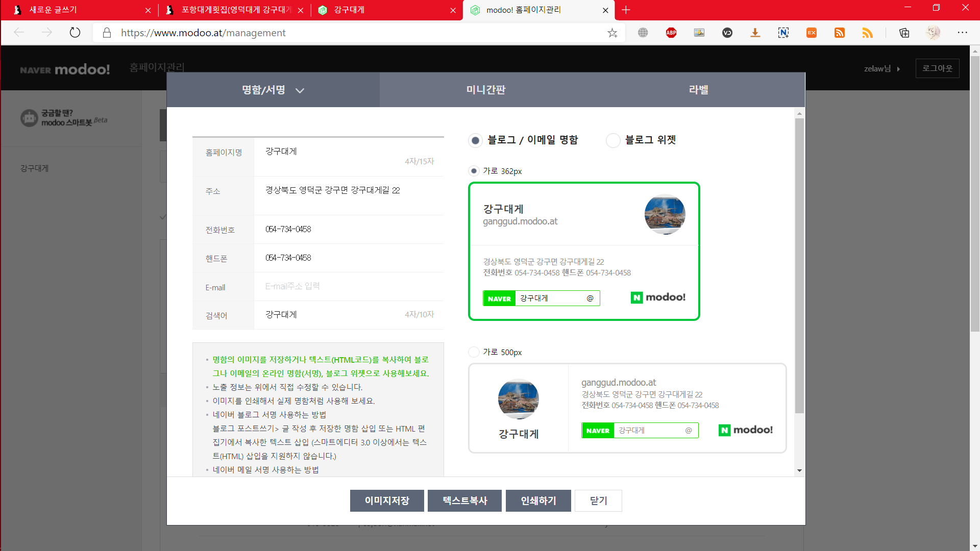Open the browser three-dot settings menu
Image resolution: width=980 pixels, height=551 pixels.
click(x=962, y=33)
